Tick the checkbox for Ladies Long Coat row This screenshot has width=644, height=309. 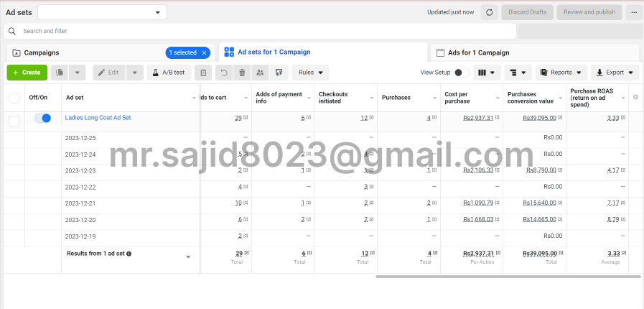pos(14,121)
